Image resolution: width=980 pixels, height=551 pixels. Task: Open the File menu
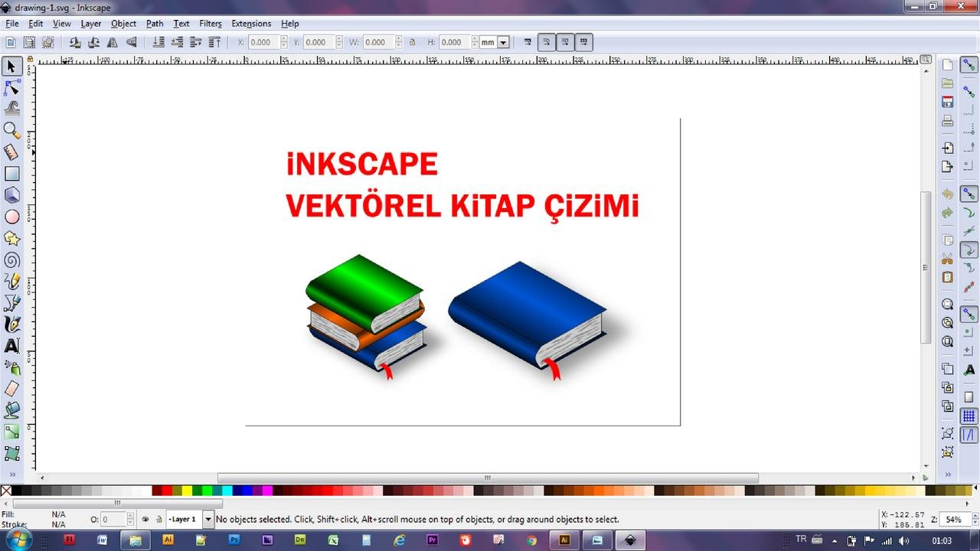[x=11, y=24]
